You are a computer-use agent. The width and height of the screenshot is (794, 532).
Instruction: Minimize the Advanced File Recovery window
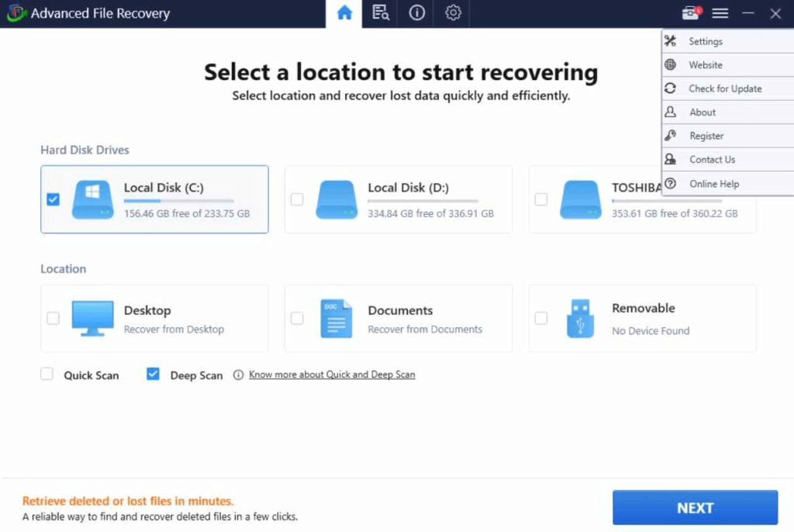(748, 13)
